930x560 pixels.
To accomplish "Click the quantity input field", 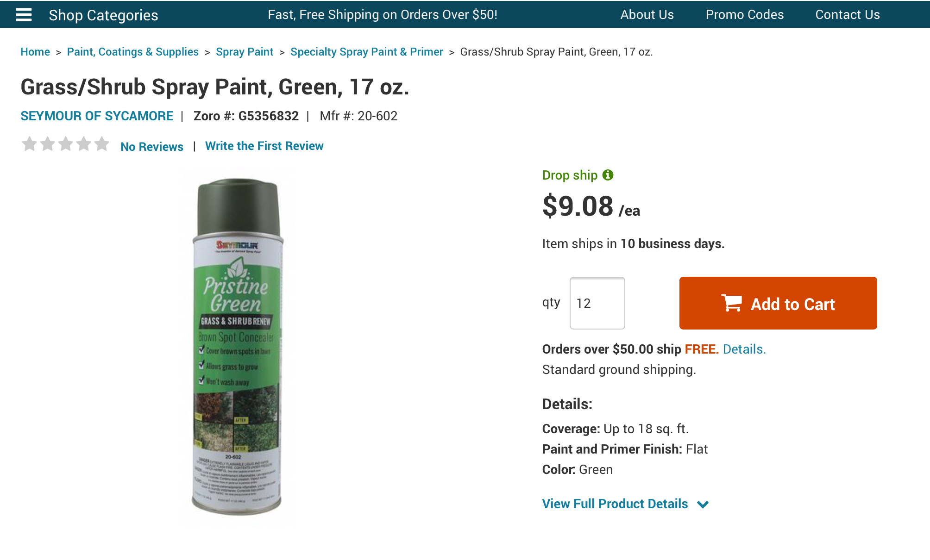I will click(597, 303).
